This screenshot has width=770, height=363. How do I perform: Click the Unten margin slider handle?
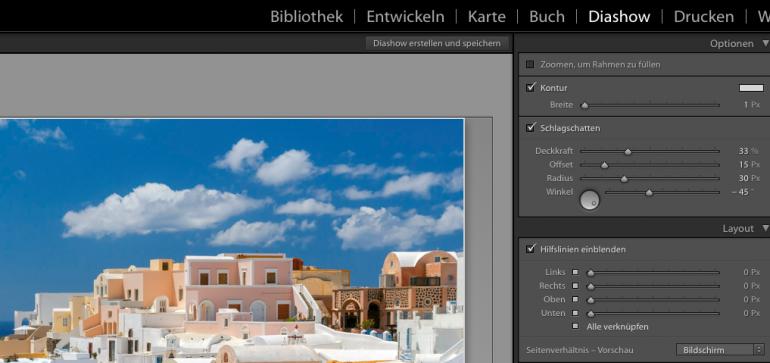[591, 314]
